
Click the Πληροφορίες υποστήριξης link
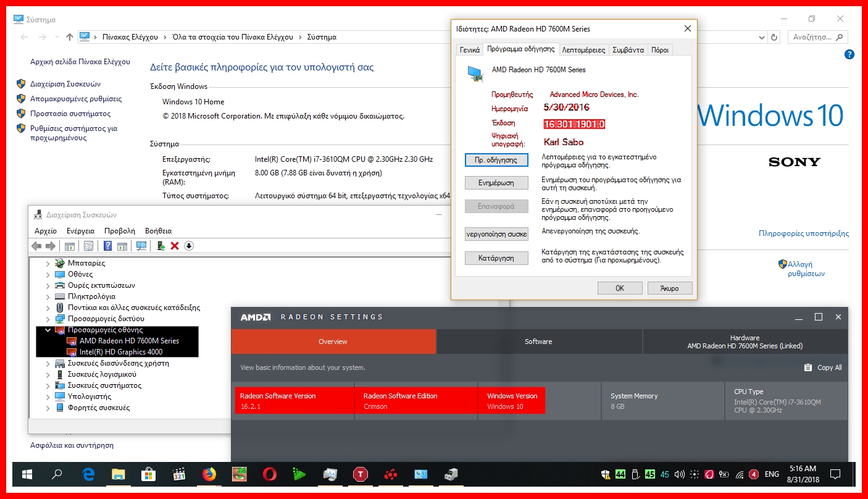click(804, 233)
